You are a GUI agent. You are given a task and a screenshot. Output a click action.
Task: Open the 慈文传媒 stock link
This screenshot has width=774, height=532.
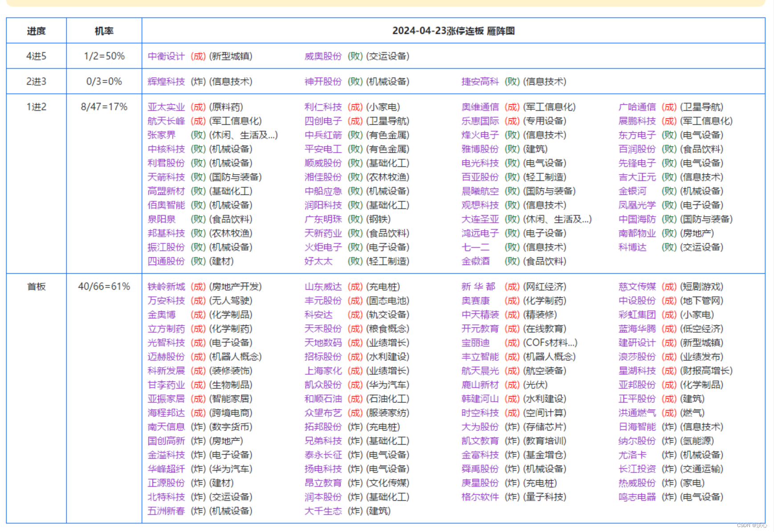[637, 287]
